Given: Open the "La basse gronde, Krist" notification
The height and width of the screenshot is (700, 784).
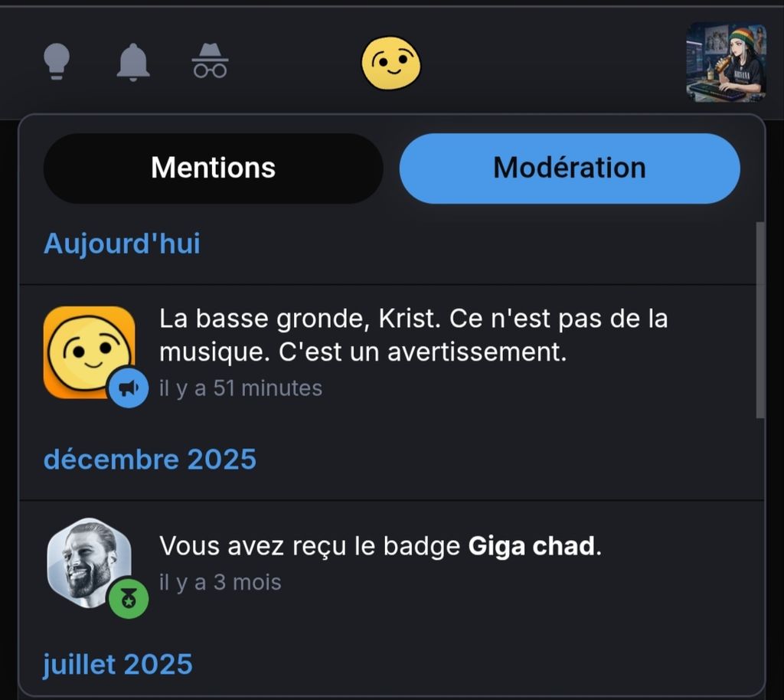Looking at the screenshot, I should point(413,335).
